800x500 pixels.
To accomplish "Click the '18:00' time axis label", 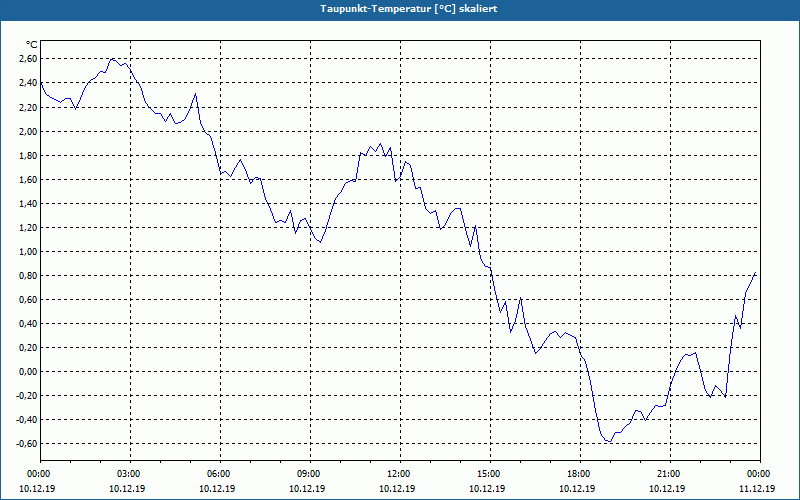I will [580, 474].
